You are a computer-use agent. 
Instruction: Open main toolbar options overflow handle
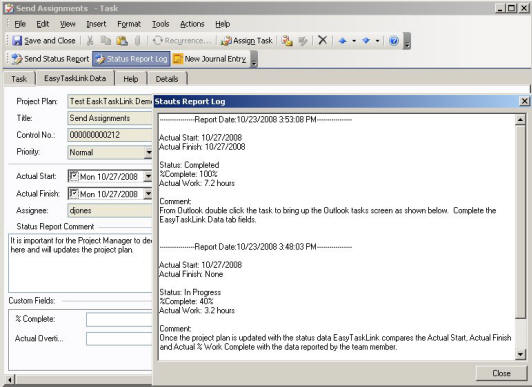coord(407,41)
